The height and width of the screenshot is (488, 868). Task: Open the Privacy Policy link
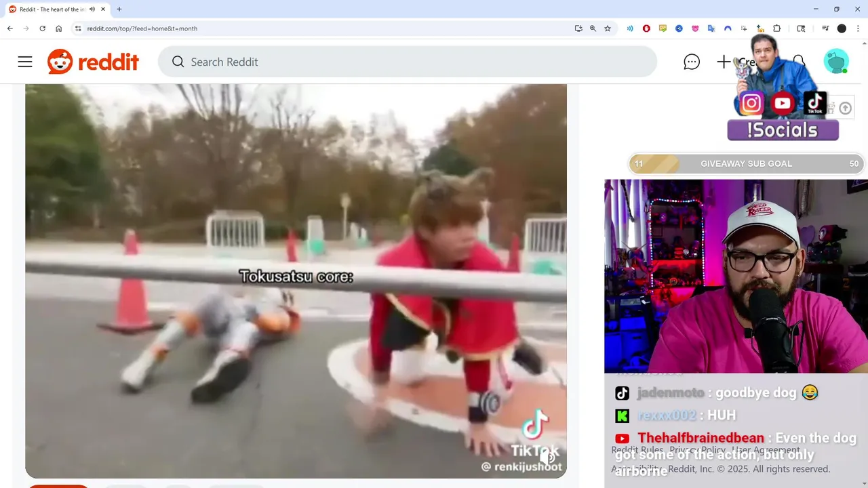pyautogui.click(x=698, y=450)
